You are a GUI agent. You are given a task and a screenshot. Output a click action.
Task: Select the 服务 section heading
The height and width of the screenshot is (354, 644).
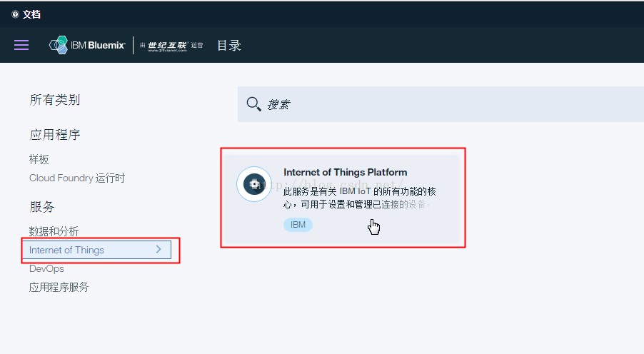(42, 207)
